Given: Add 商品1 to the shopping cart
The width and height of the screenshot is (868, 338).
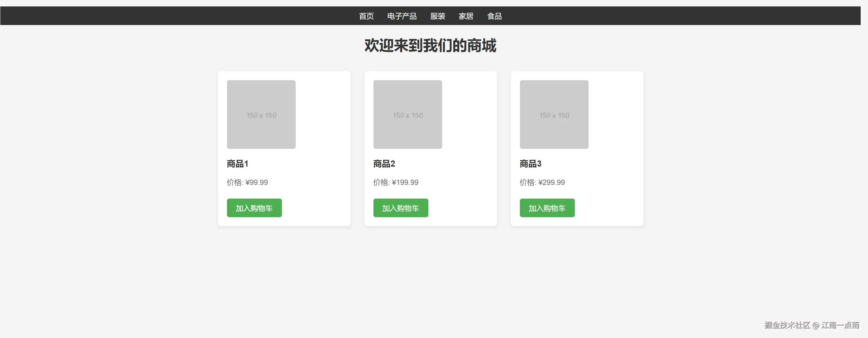Looking at the screenshot, I should [x=254, y=208].
